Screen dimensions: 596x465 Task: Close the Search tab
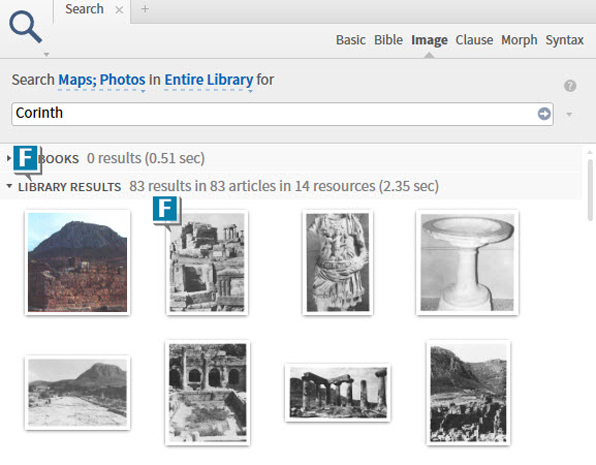(x=119, y=10)
